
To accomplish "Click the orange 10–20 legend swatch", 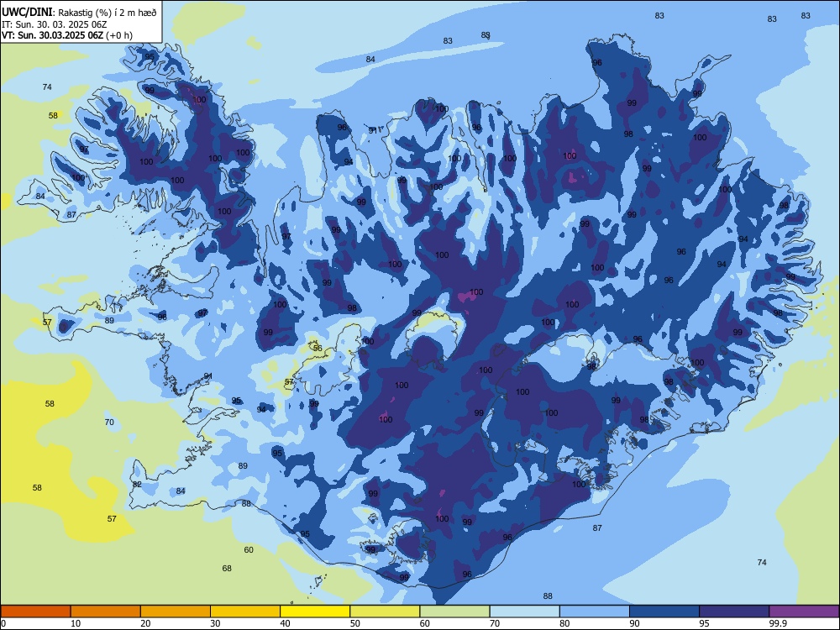I will pyautogui.click(x=106, y=612).
